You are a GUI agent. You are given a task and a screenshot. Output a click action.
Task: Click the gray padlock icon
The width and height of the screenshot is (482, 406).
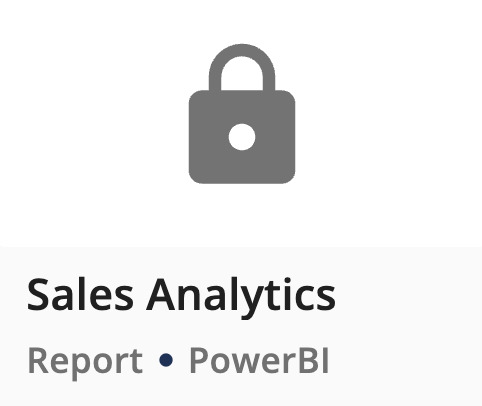[242, 114]
